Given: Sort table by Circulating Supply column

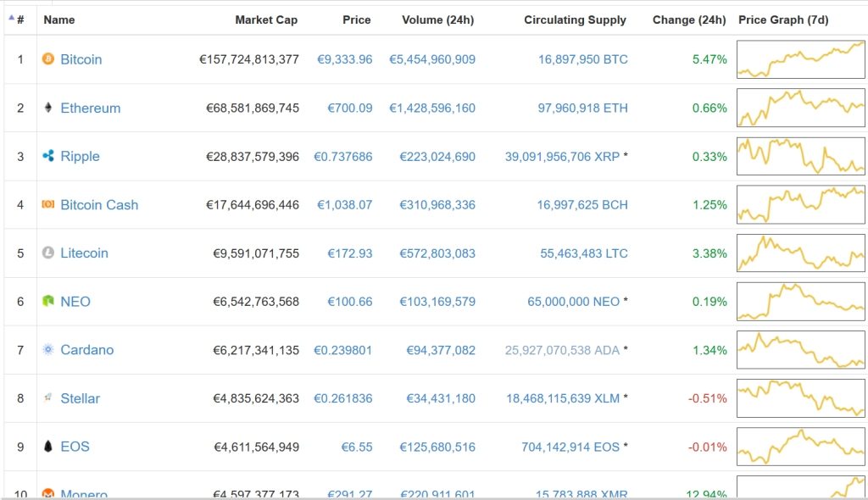Looking at the screenshot, I should 575,19.
